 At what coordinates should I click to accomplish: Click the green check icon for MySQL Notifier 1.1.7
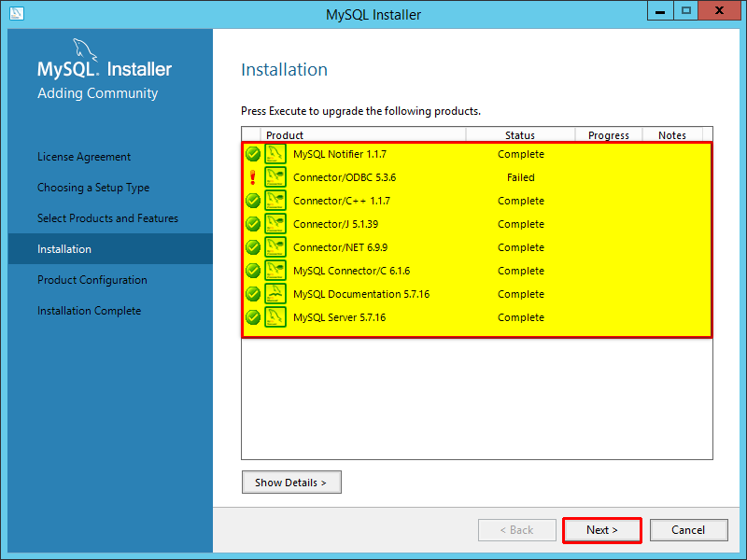point(253,154)
